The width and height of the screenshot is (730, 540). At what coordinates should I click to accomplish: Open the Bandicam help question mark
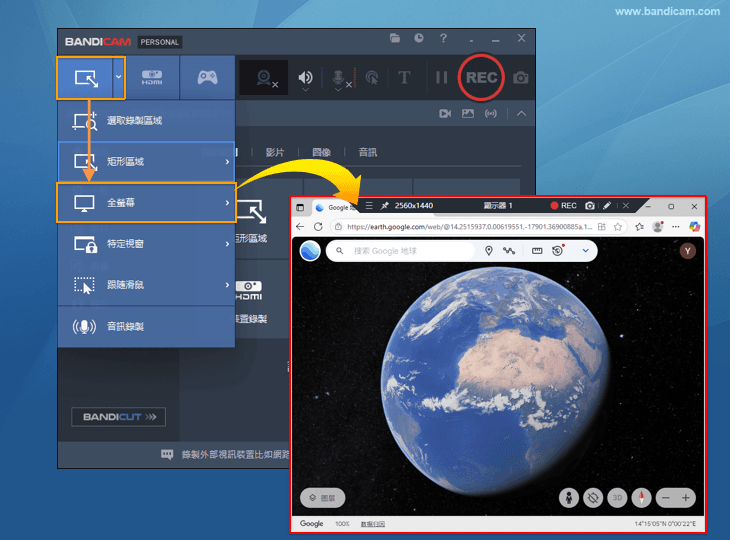coord(443,38)
